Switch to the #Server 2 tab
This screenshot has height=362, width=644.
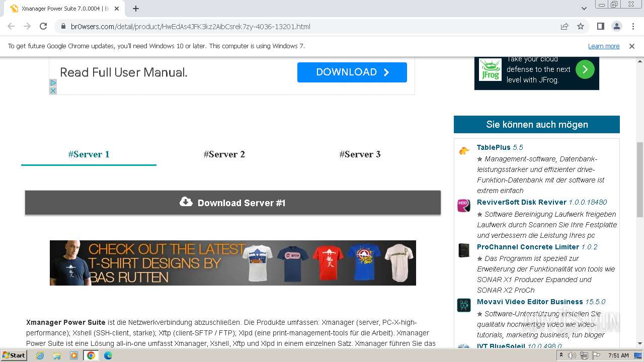click(224, 154)
